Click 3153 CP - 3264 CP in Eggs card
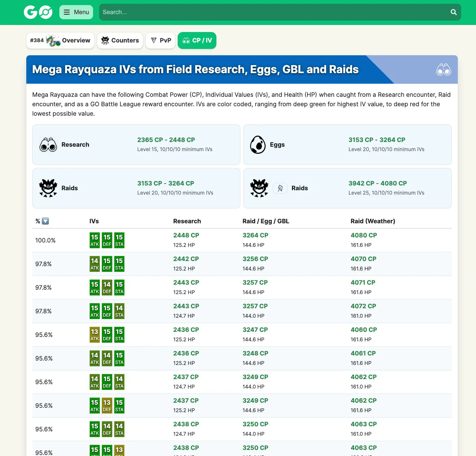Screen dimensions: 476x456 pos(377,140)
